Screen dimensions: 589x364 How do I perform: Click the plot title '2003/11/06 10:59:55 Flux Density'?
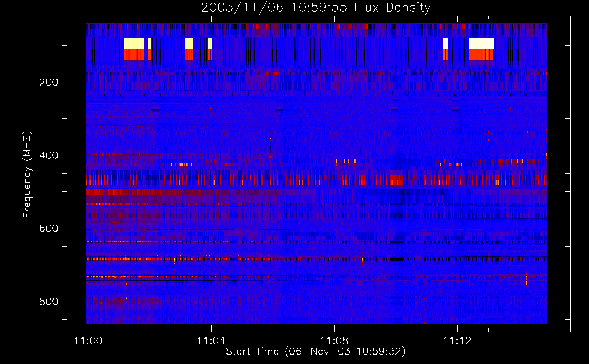pyautogui.click(x=316, y=7)
